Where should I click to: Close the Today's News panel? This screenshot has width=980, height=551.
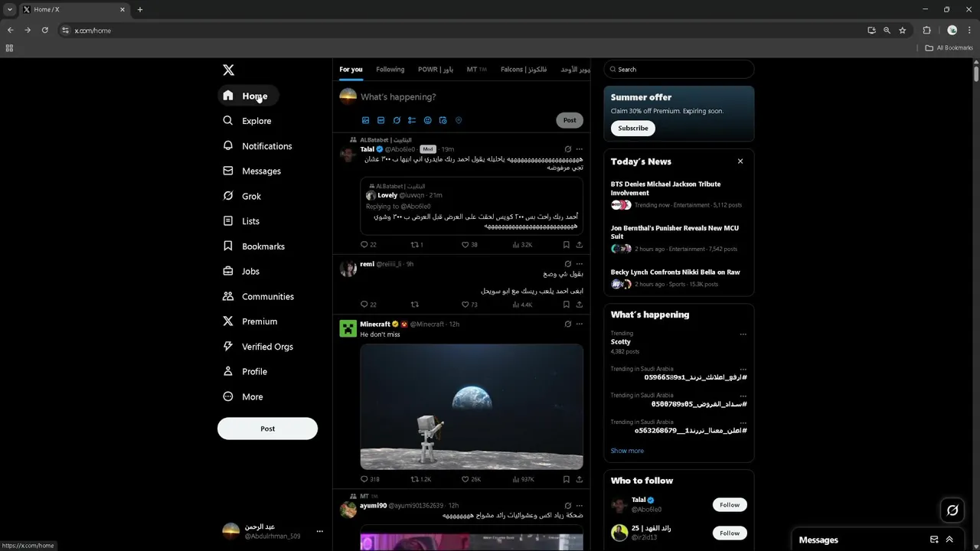(740, 161)
